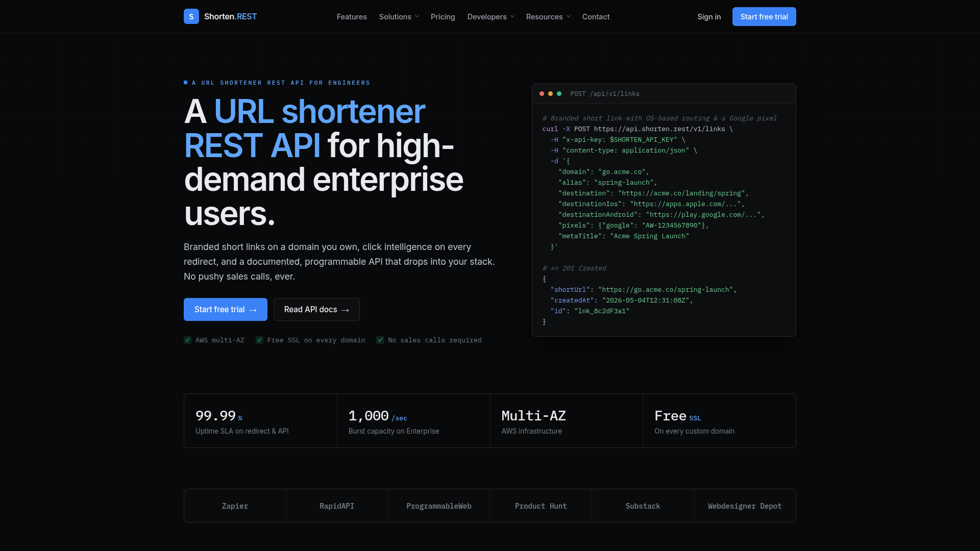Click the blue square eyebrow marker
The height and width of the screenshot is (551, 980).
(186, 82)
